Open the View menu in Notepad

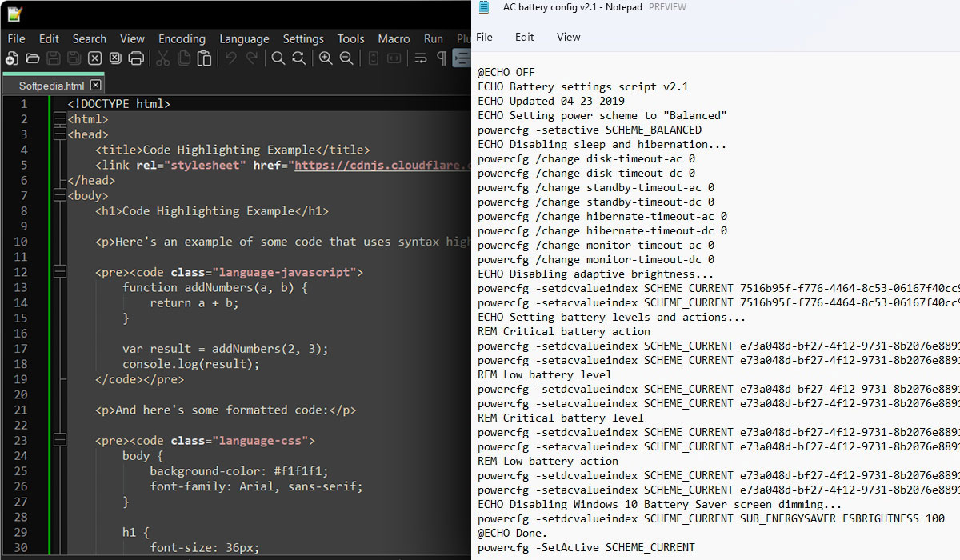(568, 37)
